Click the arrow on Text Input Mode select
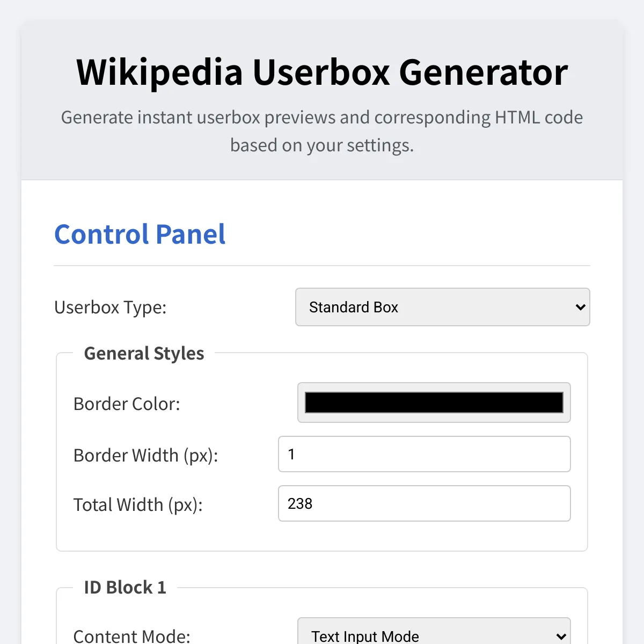 (561, 636)
